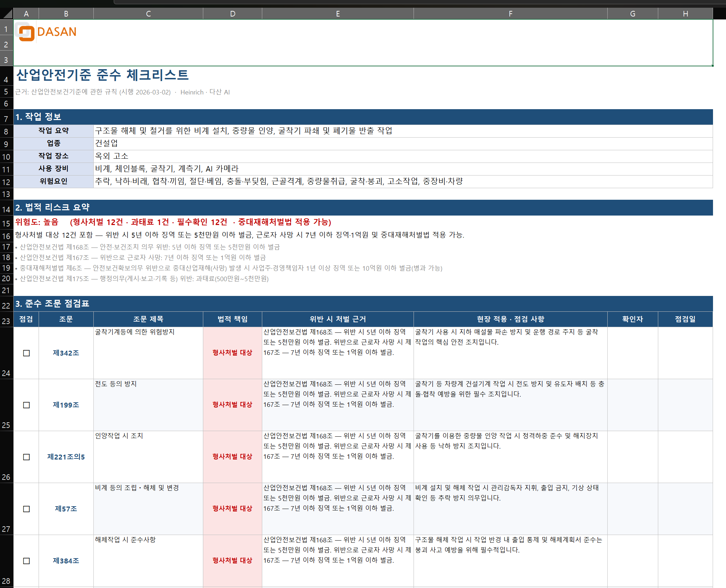Tick the checkbox for 제342조
The image size is (726, 588).
coord(26,353)
